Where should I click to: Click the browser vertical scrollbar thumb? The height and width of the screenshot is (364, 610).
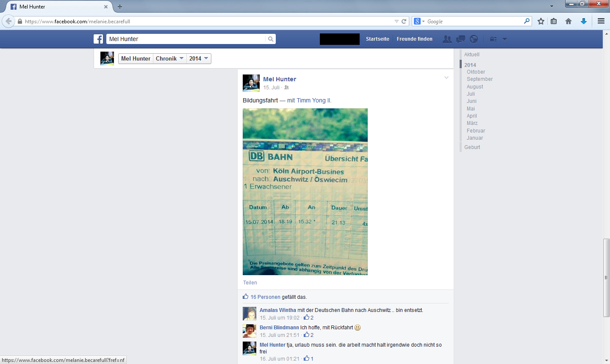point(606,278)
